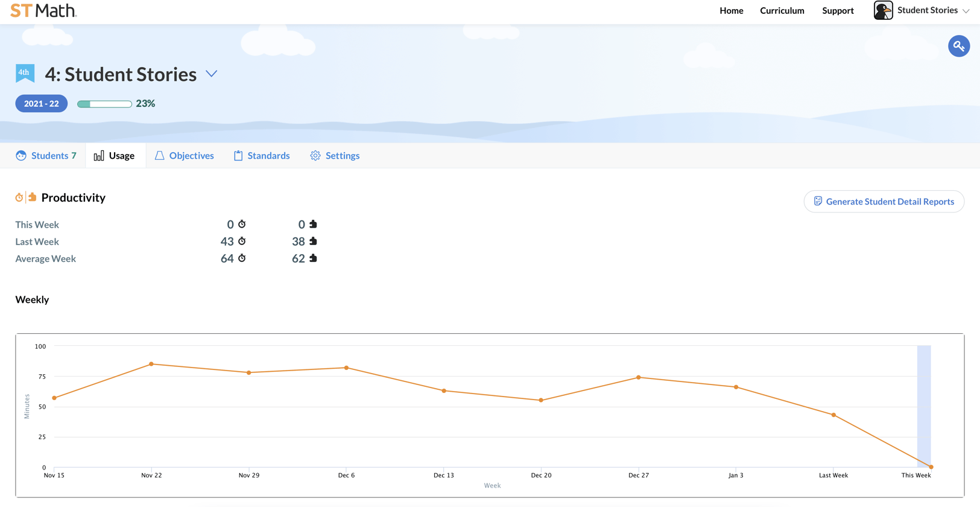Open Curriculum in top navigation
The width and height of the screenshot is (980, 507).
(x=782, y=10)
